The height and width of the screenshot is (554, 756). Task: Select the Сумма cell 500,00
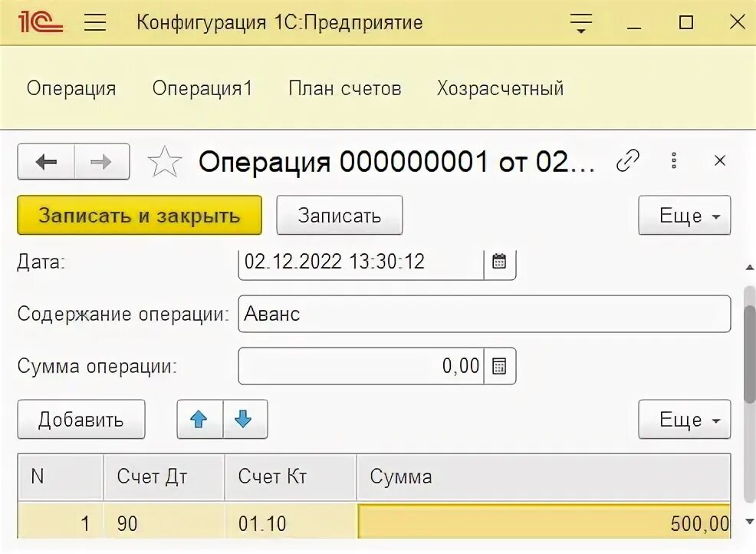pos(544,522)
